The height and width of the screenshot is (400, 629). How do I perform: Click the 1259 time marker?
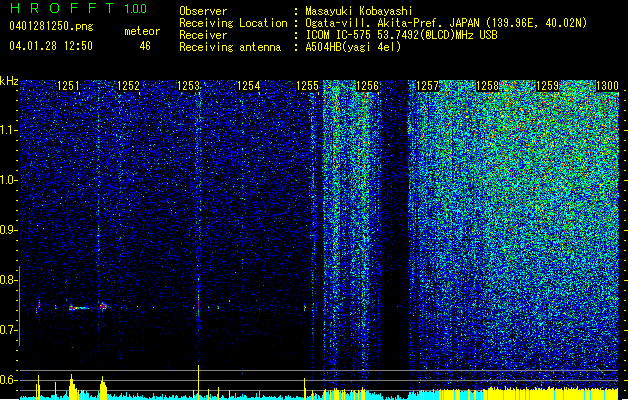547,86
